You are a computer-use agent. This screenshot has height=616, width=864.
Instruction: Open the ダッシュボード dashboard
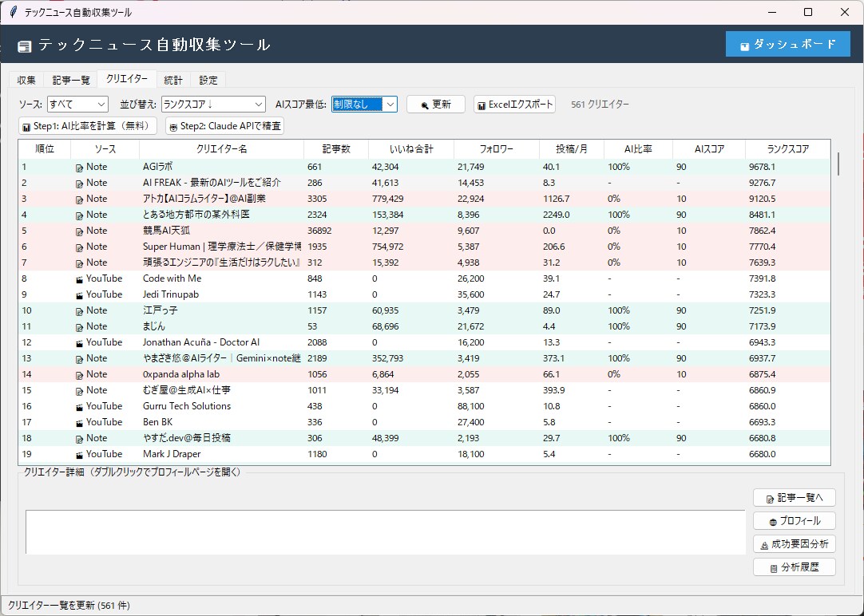[788, 44]
